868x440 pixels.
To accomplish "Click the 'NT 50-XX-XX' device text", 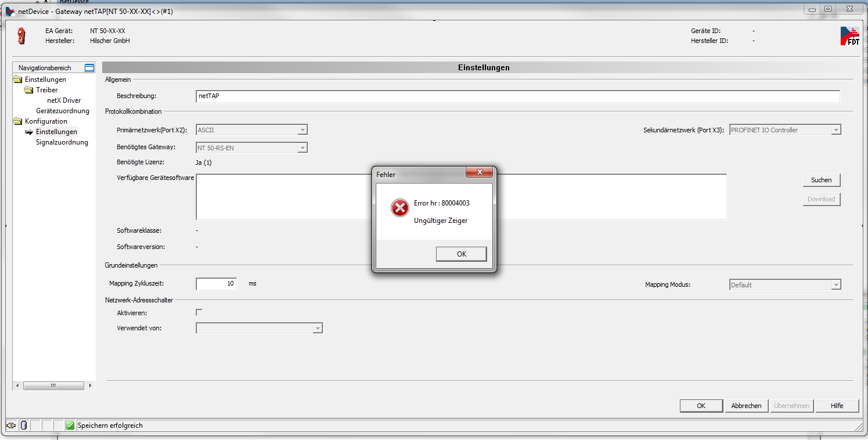I will pyautogui.click(x=107, y=30).
